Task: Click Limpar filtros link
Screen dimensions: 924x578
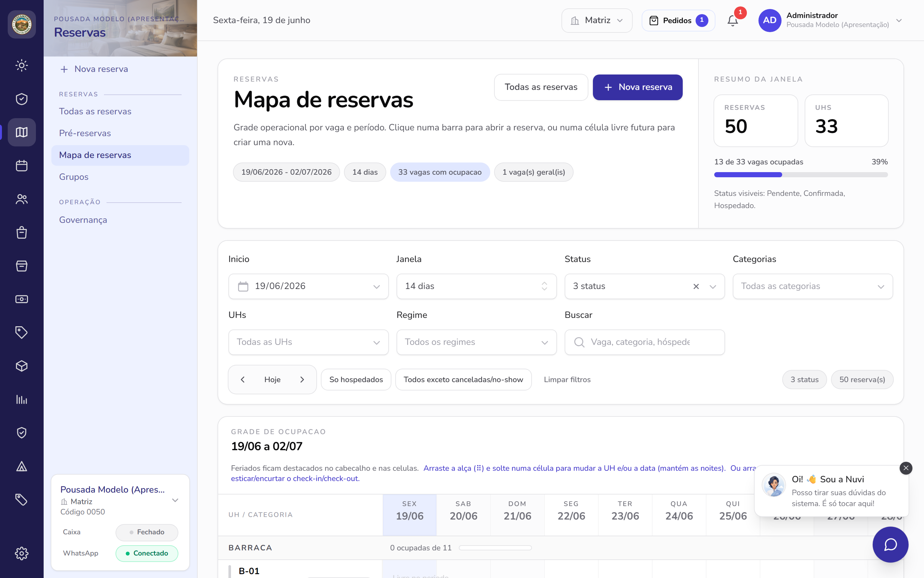Action: (567, 380)
